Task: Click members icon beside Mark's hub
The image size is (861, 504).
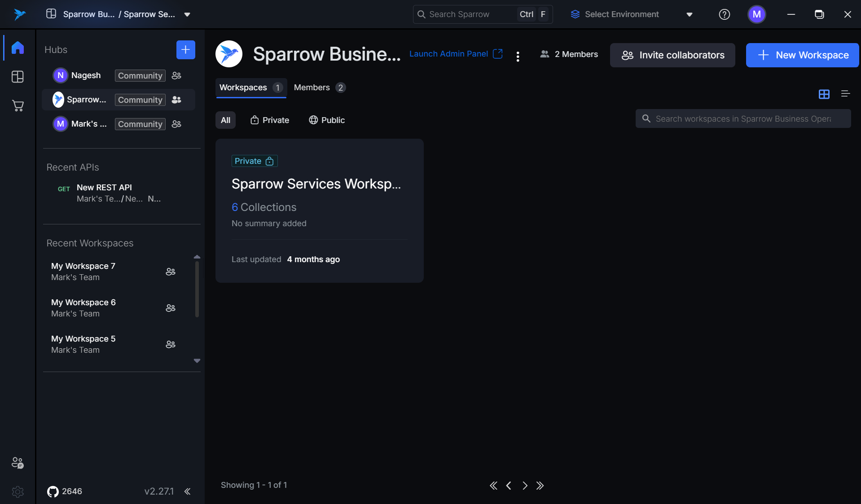Action: [176, 124]
